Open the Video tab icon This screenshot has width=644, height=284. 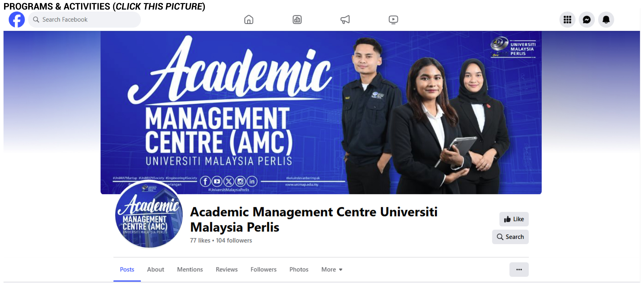[x=393, y=19]
